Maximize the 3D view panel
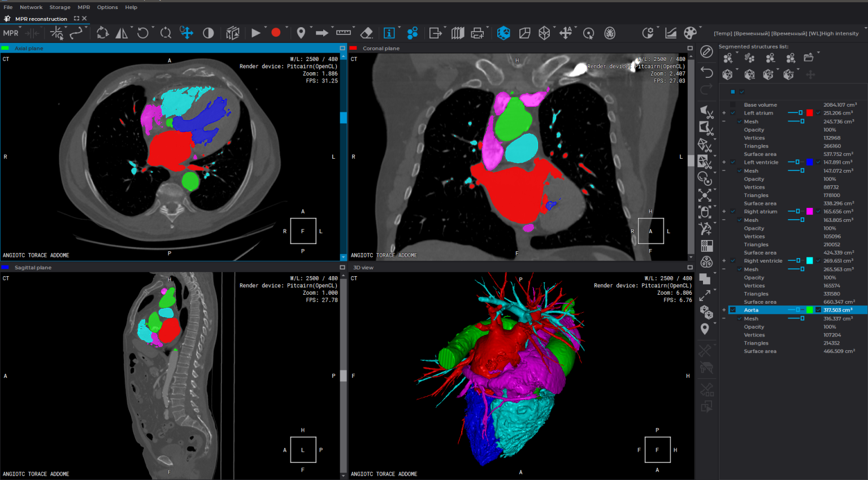 (690, 267)
